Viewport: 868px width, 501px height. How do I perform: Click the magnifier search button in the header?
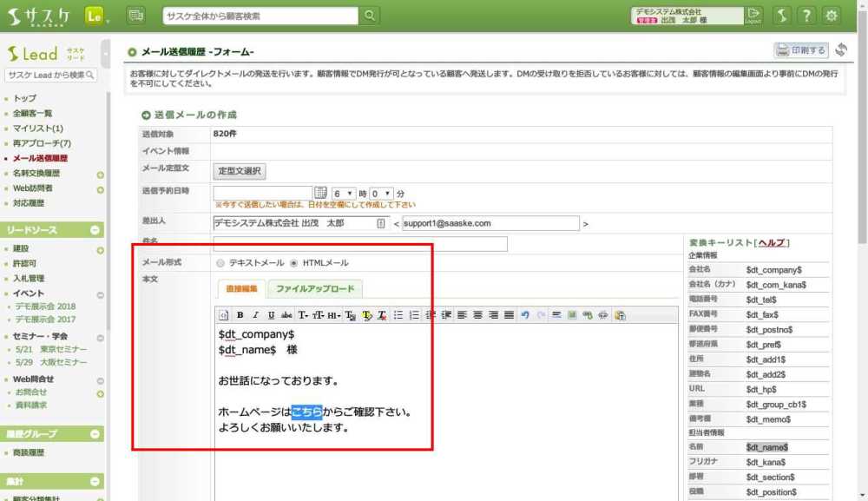370,16
